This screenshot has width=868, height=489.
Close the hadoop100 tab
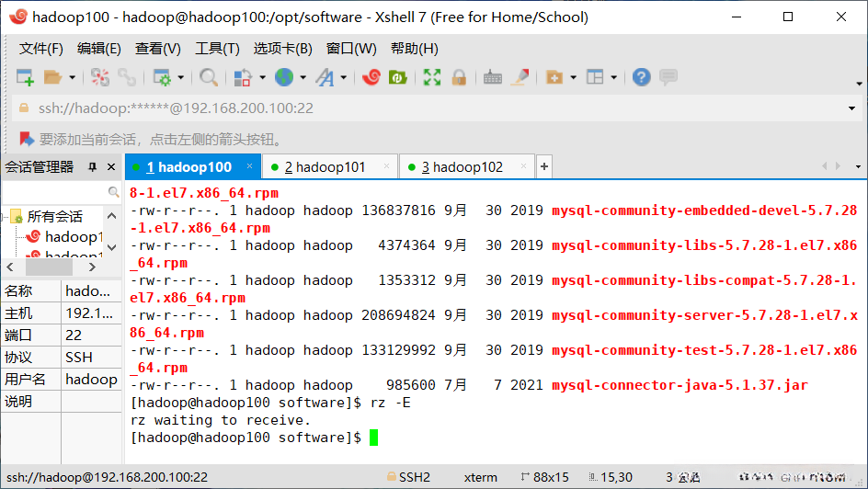coord(250,166)
